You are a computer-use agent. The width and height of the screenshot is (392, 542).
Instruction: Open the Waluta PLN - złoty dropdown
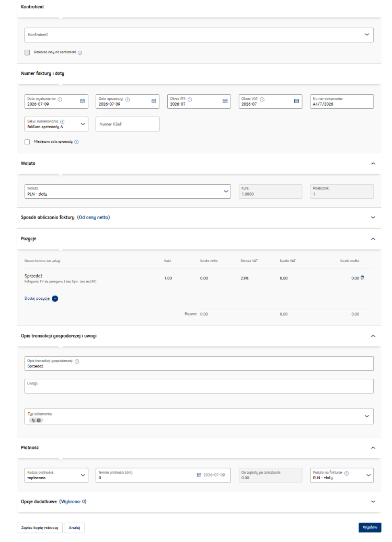click(x=128, y=191)
